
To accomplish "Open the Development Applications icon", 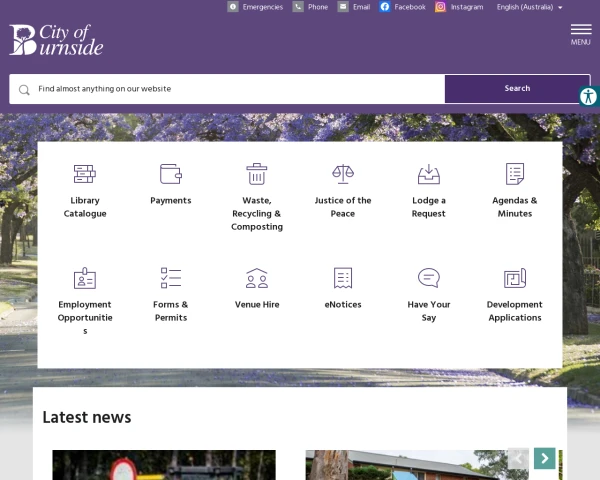I will point(515,278).
